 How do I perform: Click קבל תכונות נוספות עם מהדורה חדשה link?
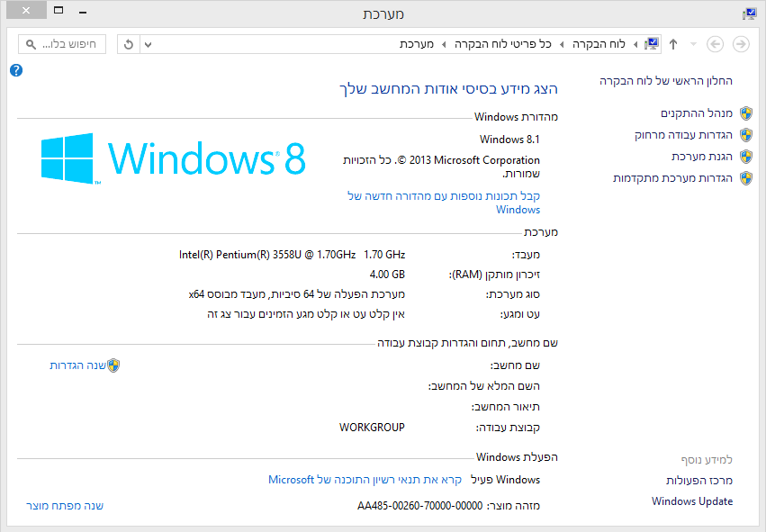click(x=444, y=203)
